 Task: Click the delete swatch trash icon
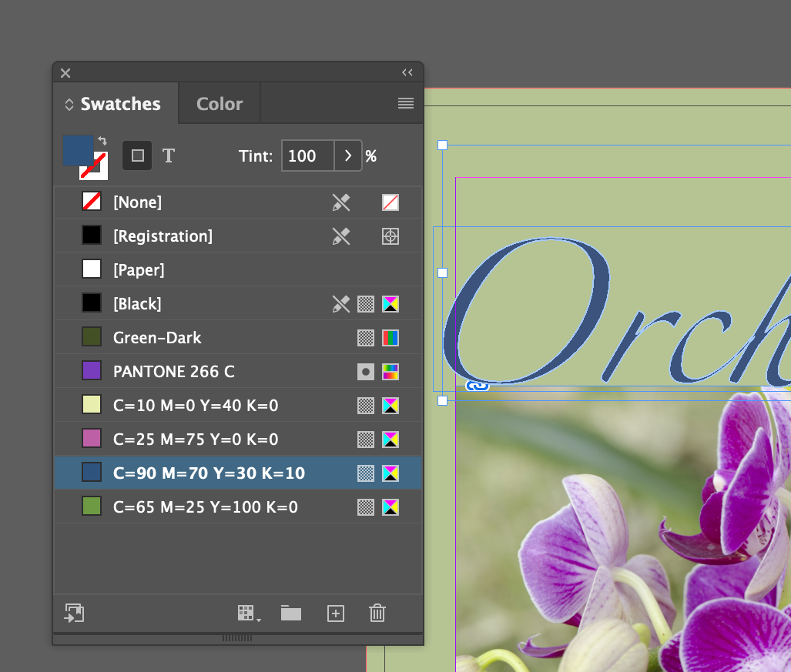(x=377, y=613)
